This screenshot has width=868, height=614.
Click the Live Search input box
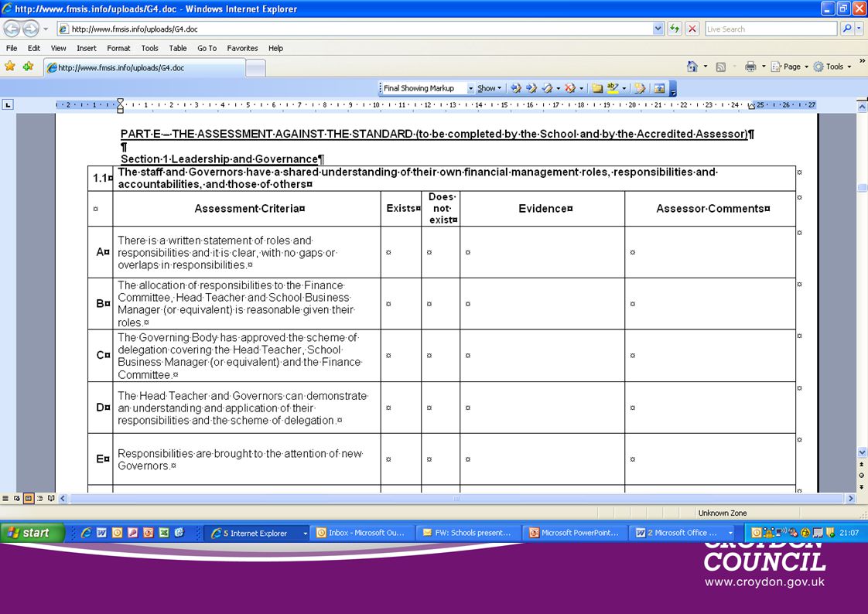[x=771, y=29]
